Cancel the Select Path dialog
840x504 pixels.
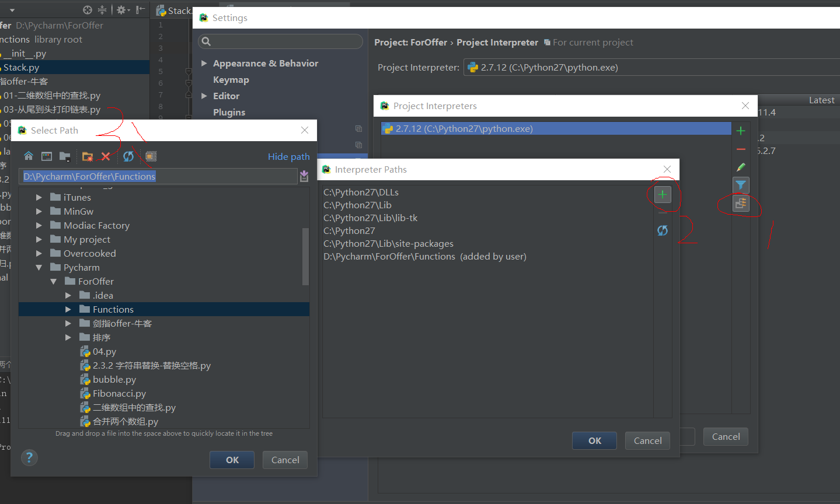point(285,460)
